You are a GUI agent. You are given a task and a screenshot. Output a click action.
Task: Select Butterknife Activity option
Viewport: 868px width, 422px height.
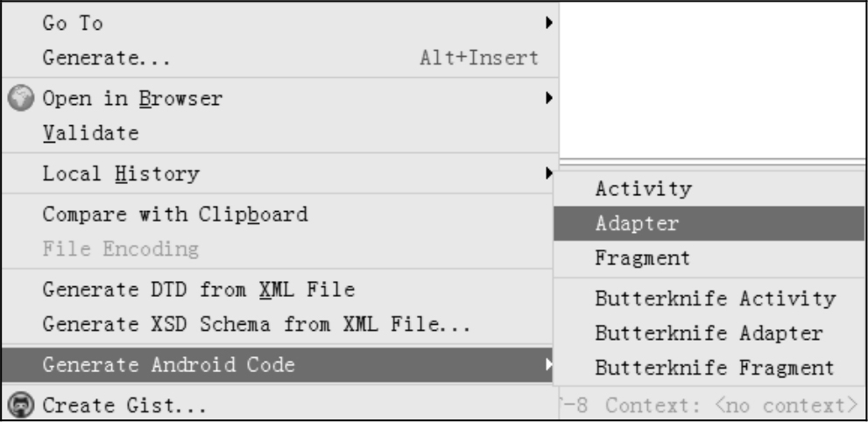point(715,299)
